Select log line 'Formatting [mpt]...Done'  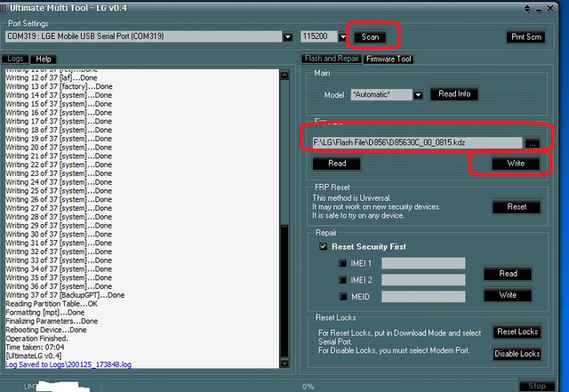(x=45, y=313)
